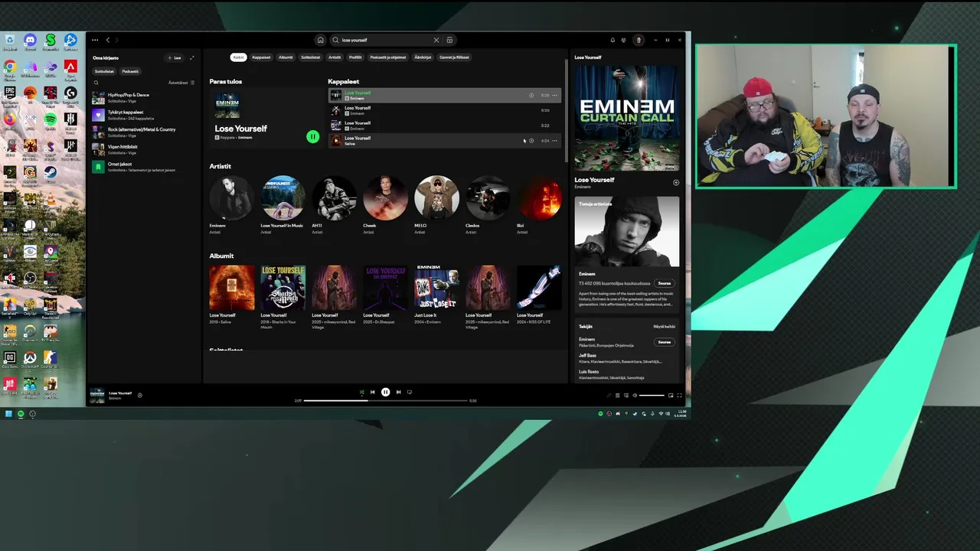Open Curtain Call album cover
The width and height of the screenshot is (980, 551).
pos(627,118)
